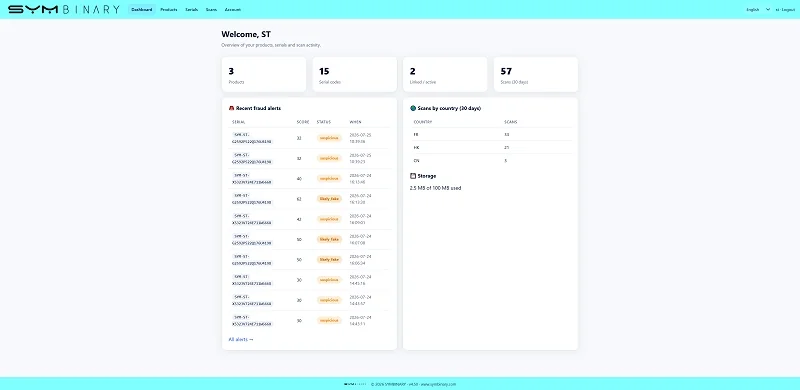Open the English language dropdown
800x390 pixels.
point(758,9)
